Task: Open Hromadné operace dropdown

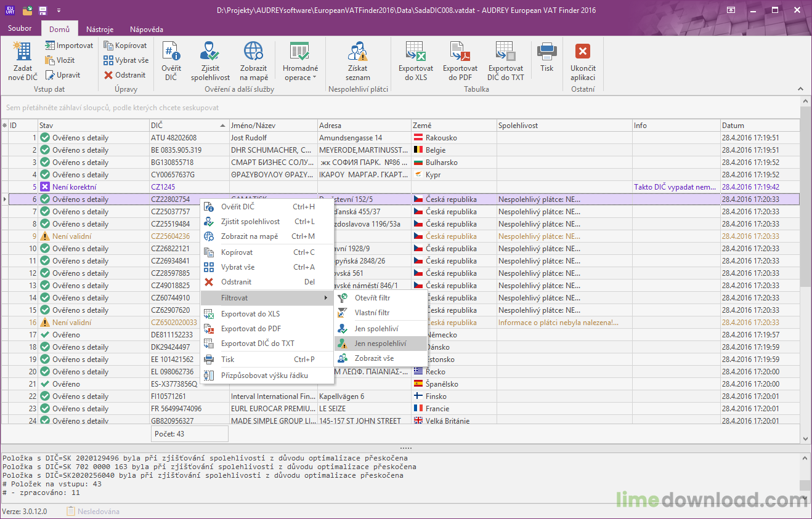Action: pos(299,60)
